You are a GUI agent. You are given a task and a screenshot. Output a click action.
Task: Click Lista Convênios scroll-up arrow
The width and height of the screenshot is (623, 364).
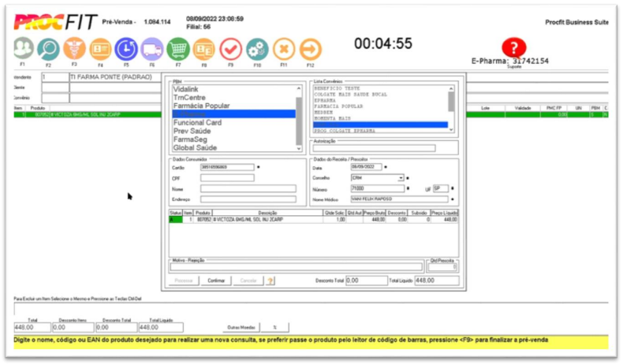[x=451, y=88]
